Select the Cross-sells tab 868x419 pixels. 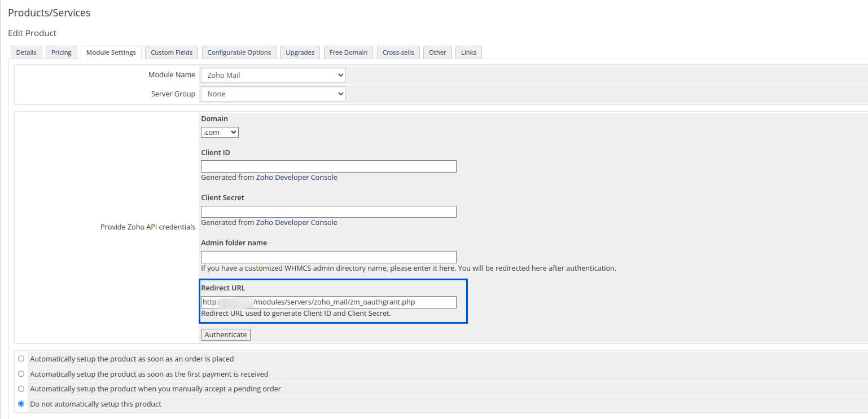pos(398,52)
